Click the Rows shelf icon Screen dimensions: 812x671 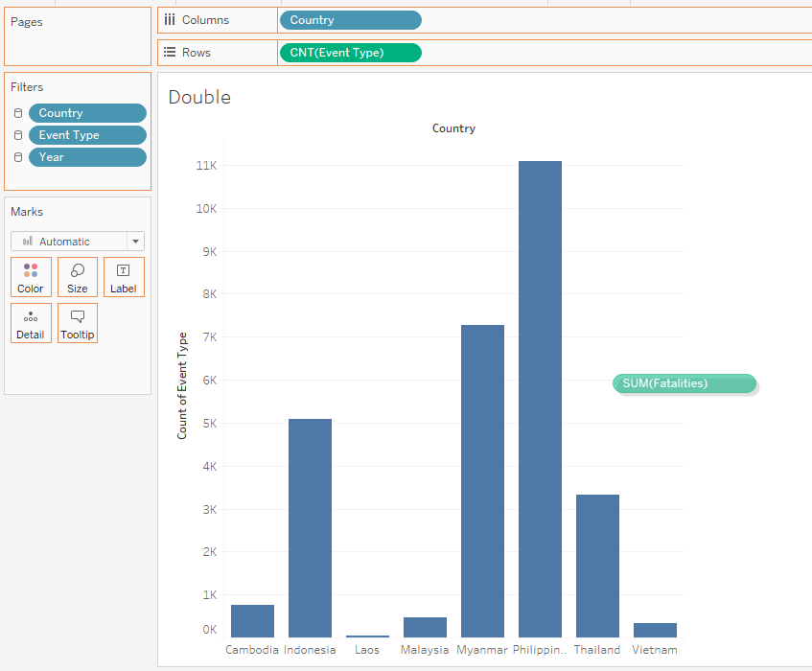pyautogui.click(x=170, y=53)
